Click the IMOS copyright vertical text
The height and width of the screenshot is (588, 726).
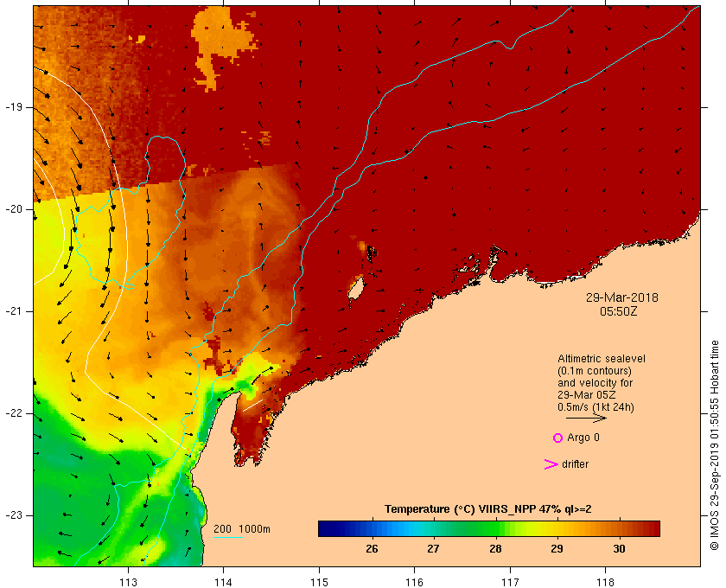(714, 445)
